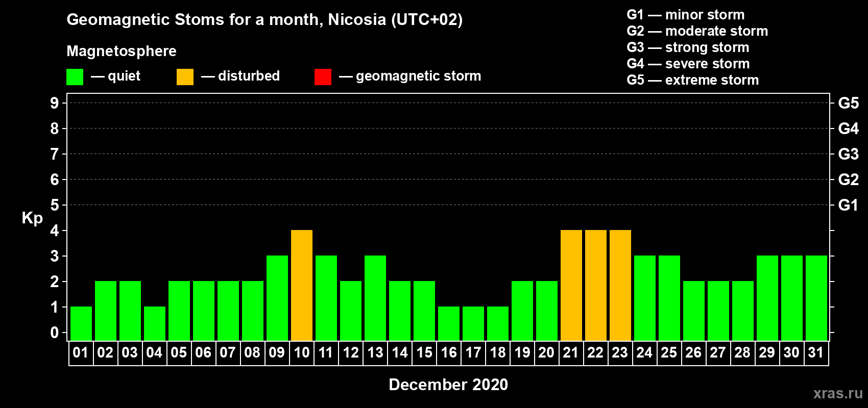Click date label 15 on x-axis

[424, 352]
